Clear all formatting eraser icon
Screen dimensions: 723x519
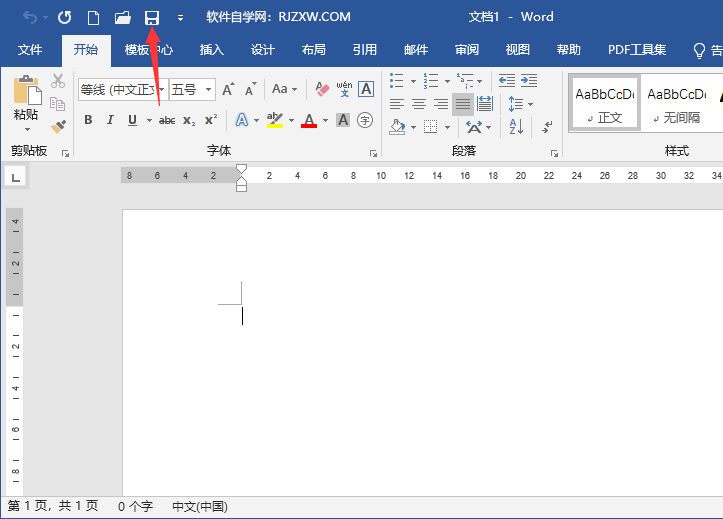point(322,88)
